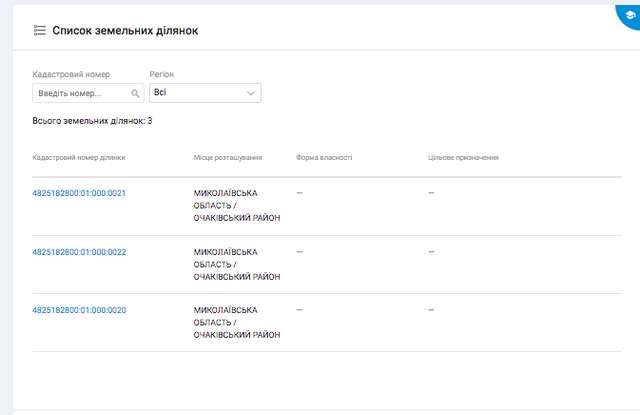Image resolution: width=640 pixels, height=415 pixels.
Task: Focus the cadastral number search input
Action: pyautogui.click(x=80, y=93)
